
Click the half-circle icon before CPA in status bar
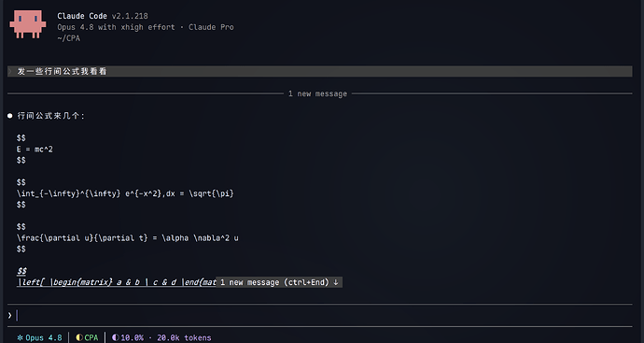78,337
